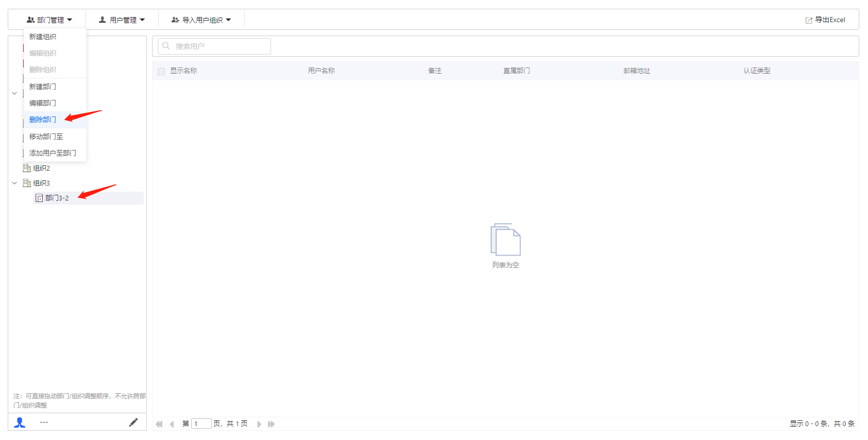Open the 用户管理 dropdown menu

122,20
